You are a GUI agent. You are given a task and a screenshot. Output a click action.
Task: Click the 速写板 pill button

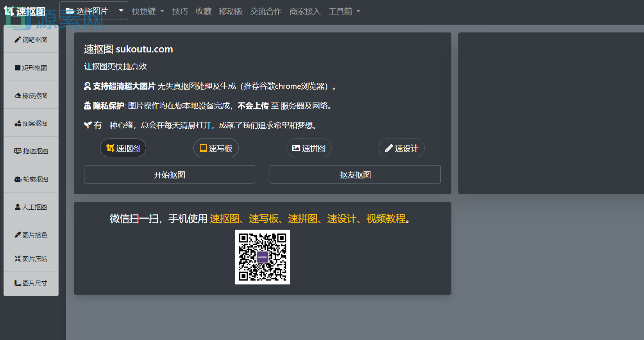pos(216,148)
